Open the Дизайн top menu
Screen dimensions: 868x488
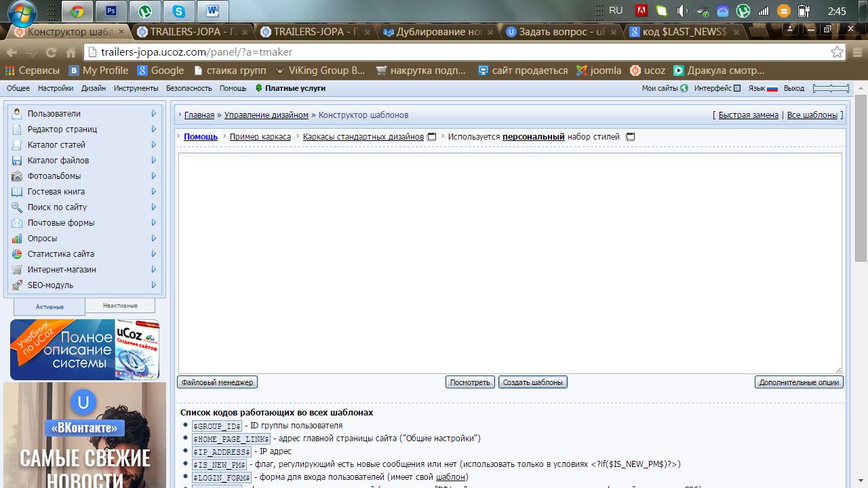(94, 88)
